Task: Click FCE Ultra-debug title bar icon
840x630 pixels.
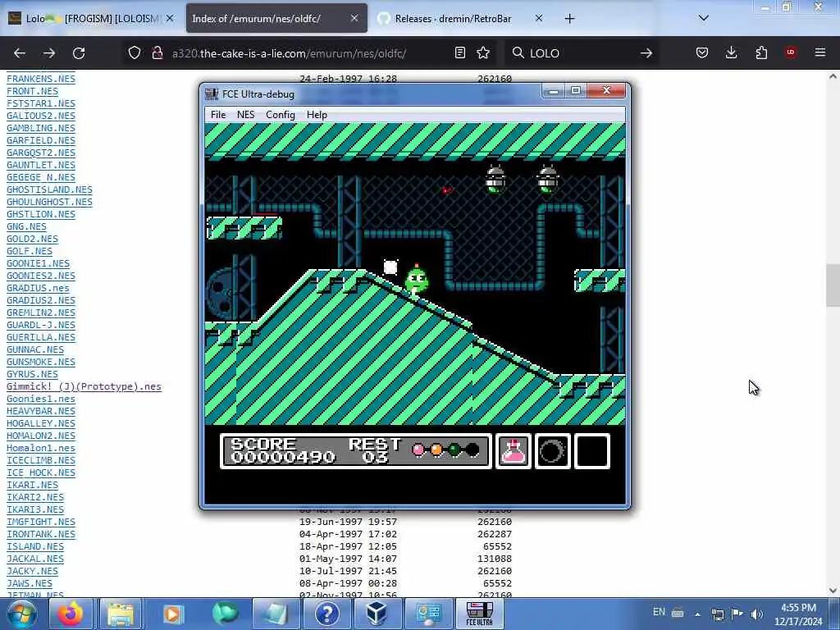Action: (212, 94)
